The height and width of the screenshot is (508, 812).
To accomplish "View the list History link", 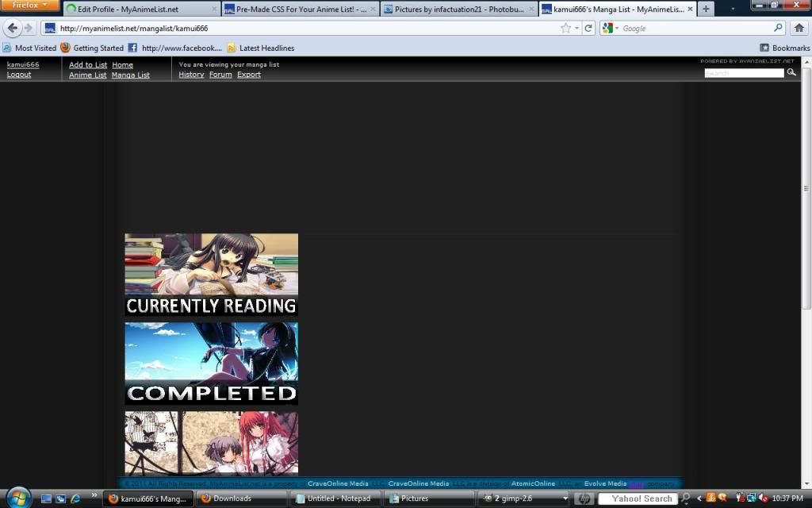I will [192, 75].
